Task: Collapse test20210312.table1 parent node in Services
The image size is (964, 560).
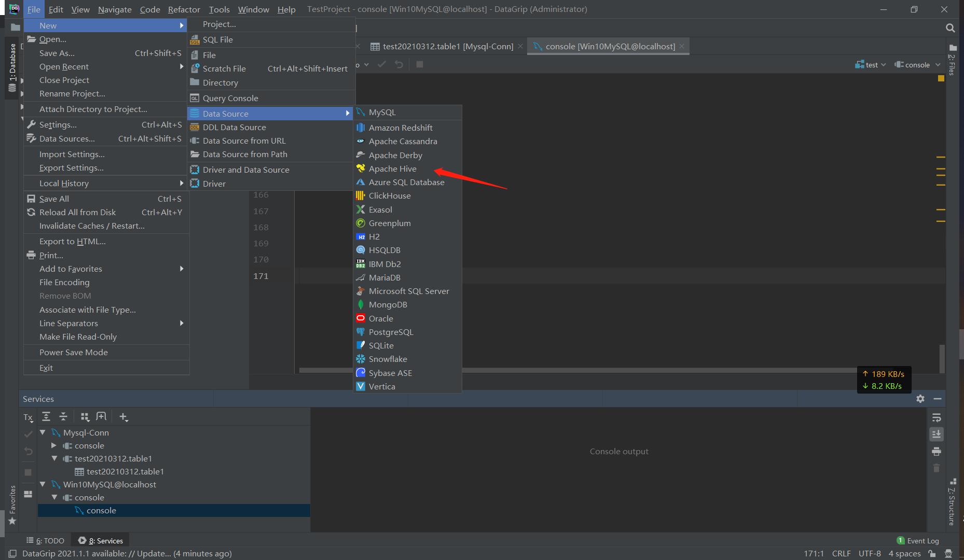Action: [x=54, y=458]
